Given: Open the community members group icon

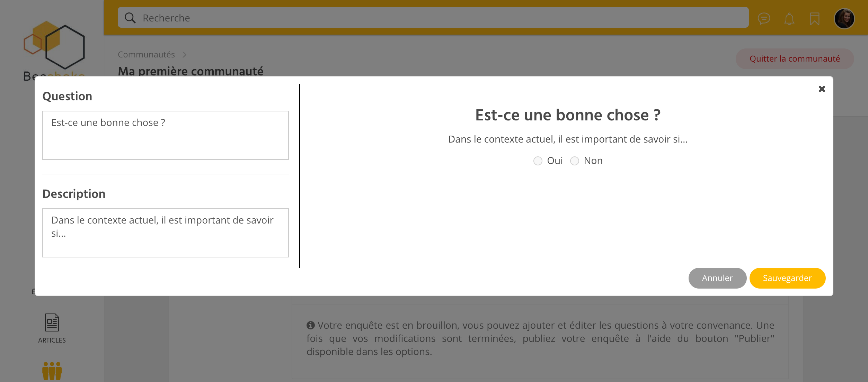Looking at the screenshot, I should [52, 371].
